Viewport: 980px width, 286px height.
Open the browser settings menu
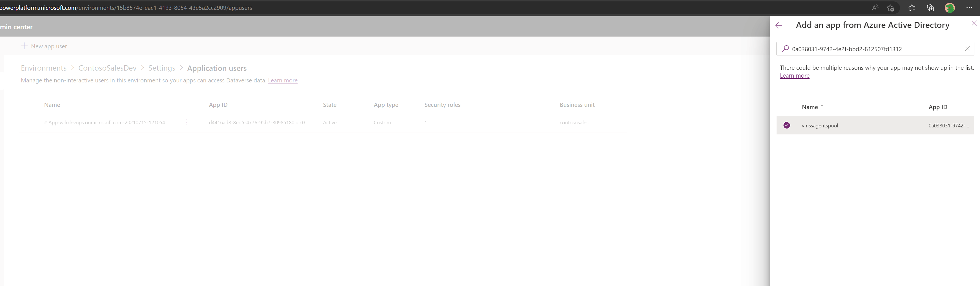970,8
